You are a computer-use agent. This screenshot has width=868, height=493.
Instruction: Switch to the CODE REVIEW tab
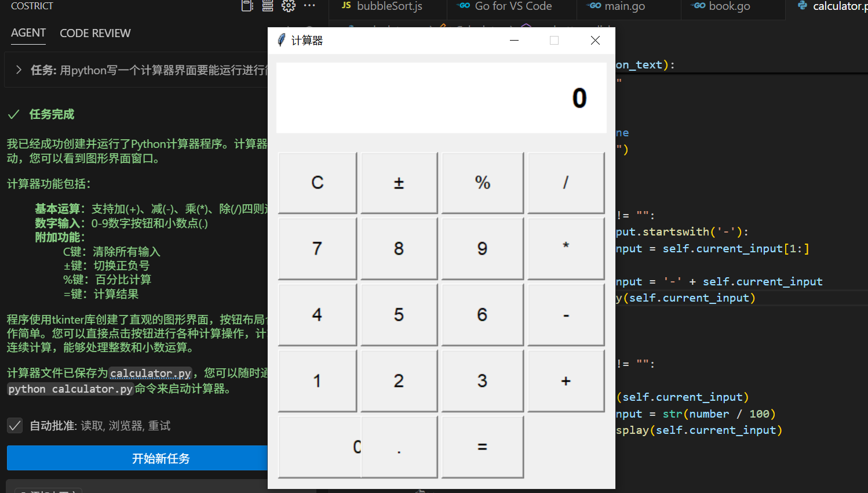click(95, 33)
